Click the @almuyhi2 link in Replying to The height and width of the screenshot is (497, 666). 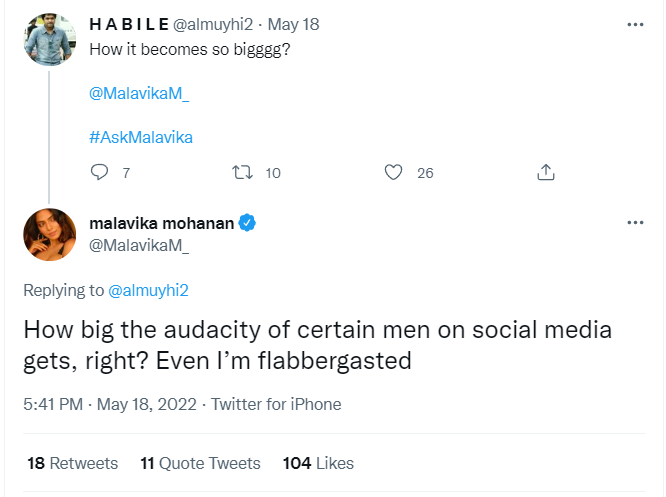coord(148,290)
